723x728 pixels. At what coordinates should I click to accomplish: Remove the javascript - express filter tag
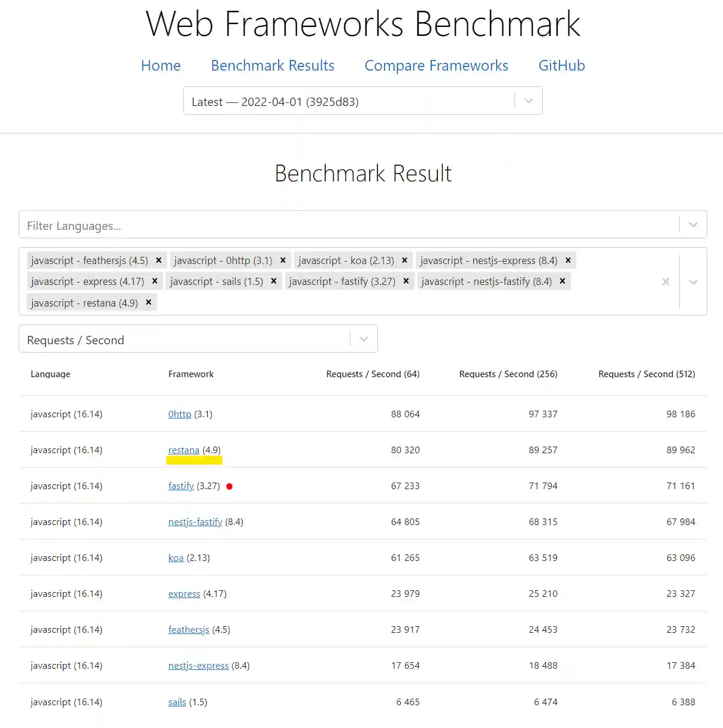pyautogui.click(x=155, y=281)
